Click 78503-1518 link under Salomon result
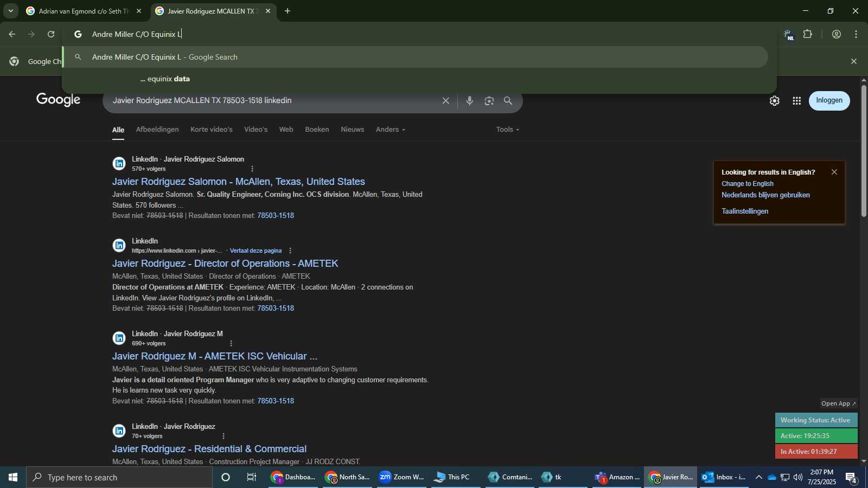The height and width of the screenshot is (488, 868). coord(276,215)
